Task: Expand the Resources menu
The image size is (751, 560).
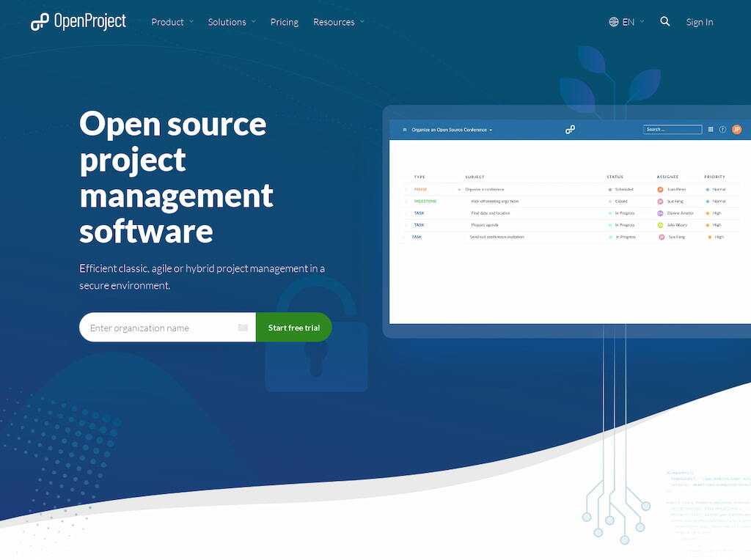Action: point(339,22)
